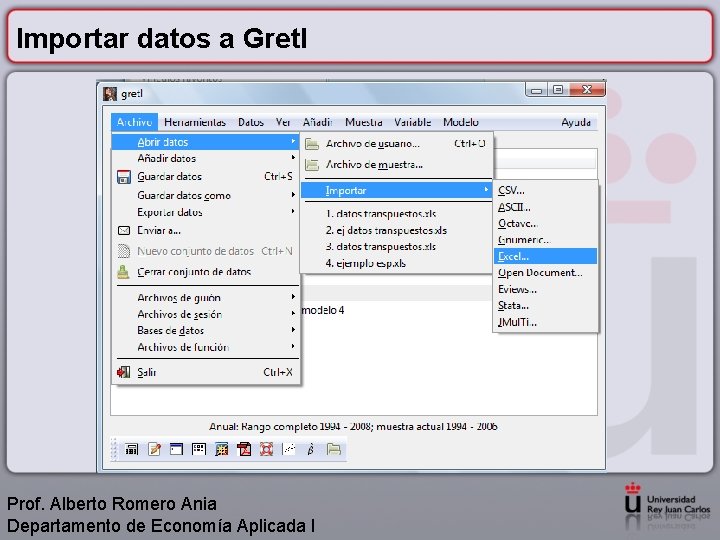720x540 pixels.
Task: Click folder icon beside Archivo de usuario
Action: [x=312, y=144]
